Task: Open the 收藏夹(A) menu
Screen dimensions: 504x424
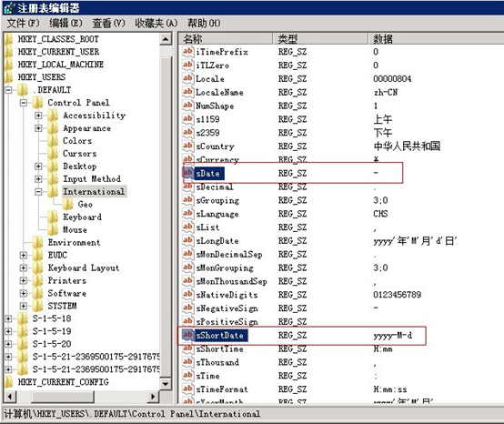Action: pos(156,23)
